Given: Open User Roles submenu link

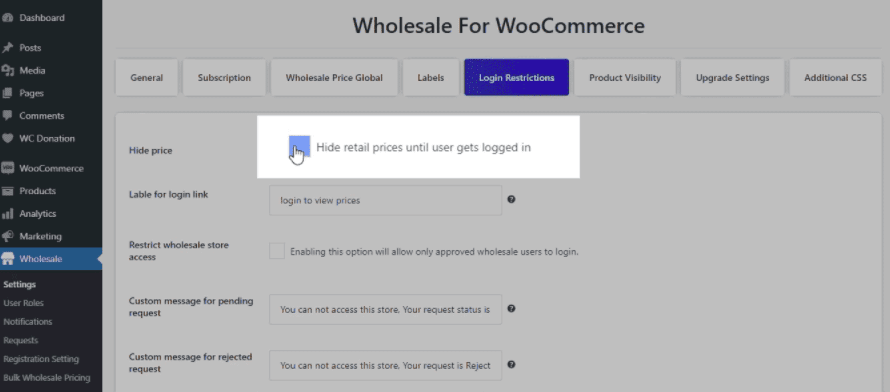Looking at the screenshot, I should point(23,303).
